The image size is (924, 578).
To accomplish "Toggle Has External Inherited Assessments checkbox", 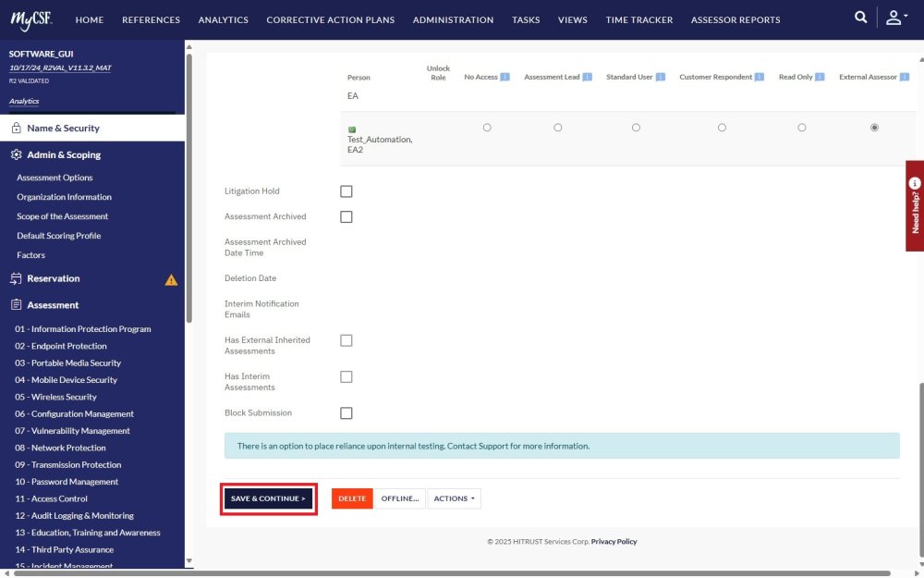I will pyautogui.click(x=346, y=341).
